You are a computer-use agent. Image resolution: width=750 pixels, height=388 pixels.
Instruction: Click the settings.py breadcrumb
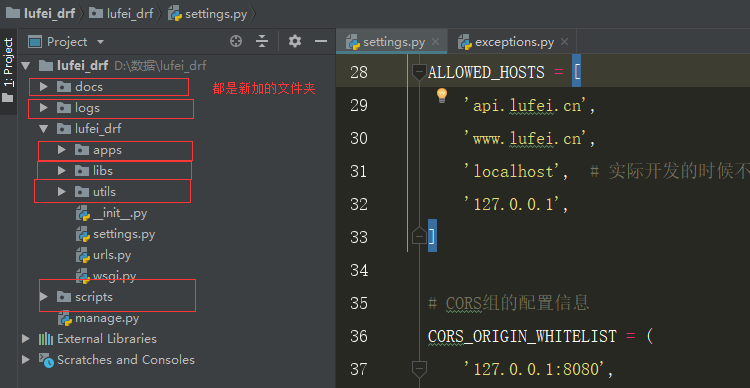point(208,13)
